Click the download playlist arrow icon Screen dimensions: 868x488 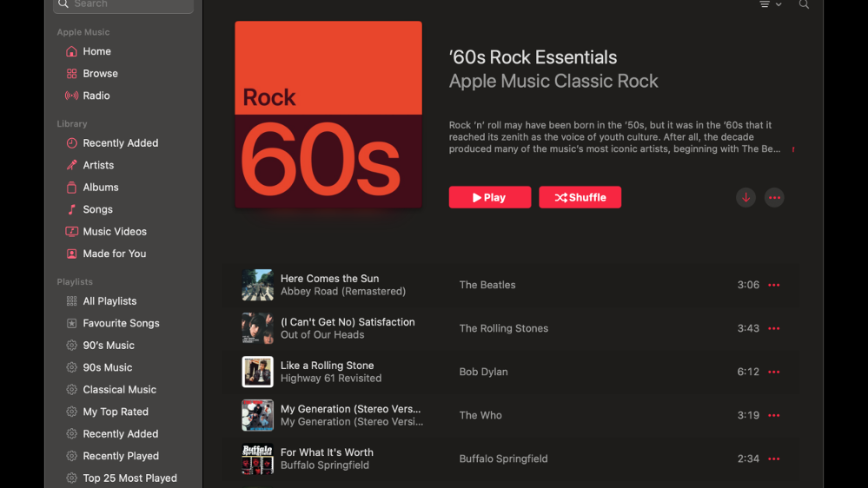tap(745, 197)
